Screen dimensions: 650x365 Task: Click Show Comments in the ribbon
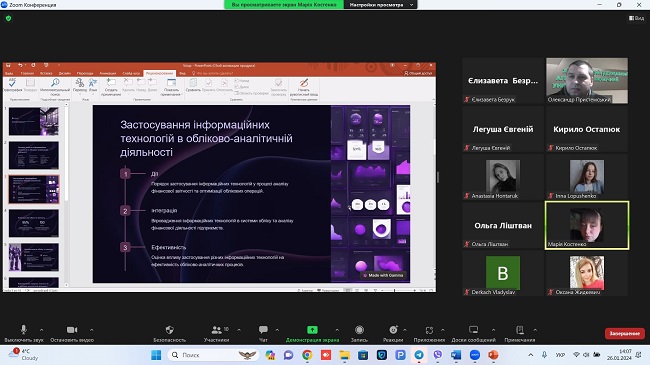[x=171, y=87]
